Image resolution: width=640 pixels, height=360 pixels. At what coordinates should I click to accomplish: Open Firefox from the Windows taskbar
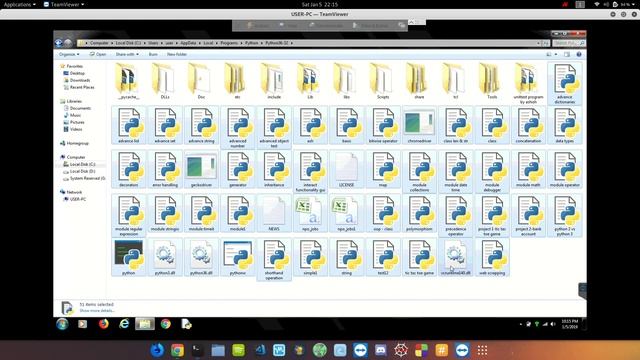(104, 324)
